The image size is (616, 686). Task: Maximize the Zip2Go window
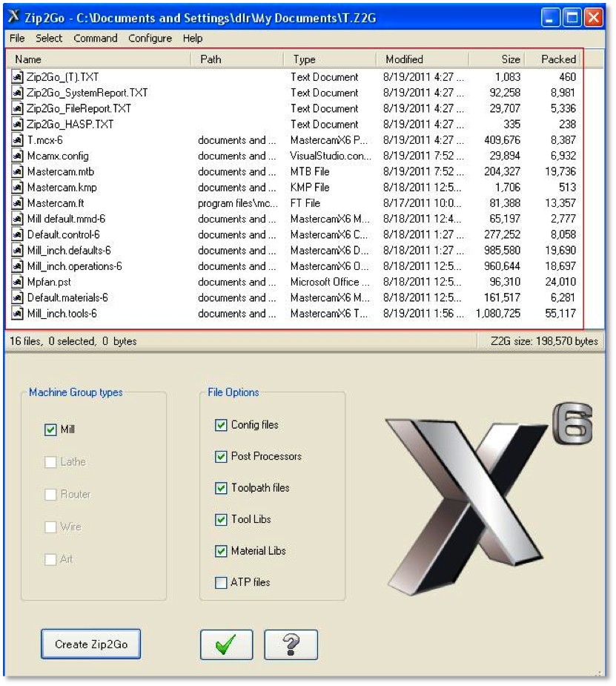(572, 18)
